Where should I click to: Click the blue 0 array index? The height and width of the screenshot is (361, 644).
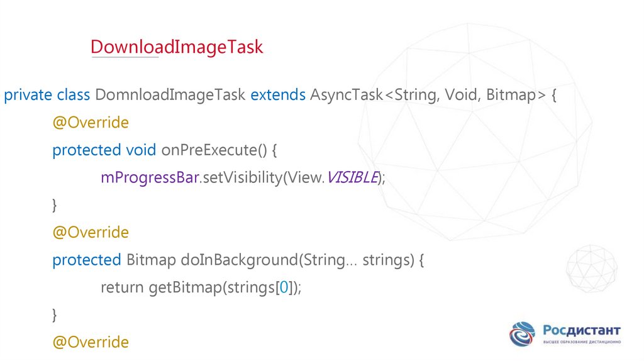click(x=284, y=287)
